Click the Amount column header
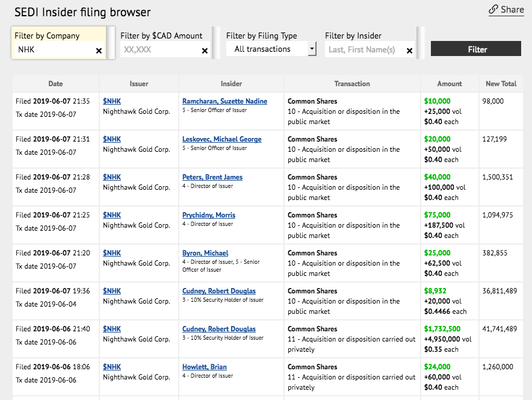This screenshot has height=400, width=532. (450, 84)
